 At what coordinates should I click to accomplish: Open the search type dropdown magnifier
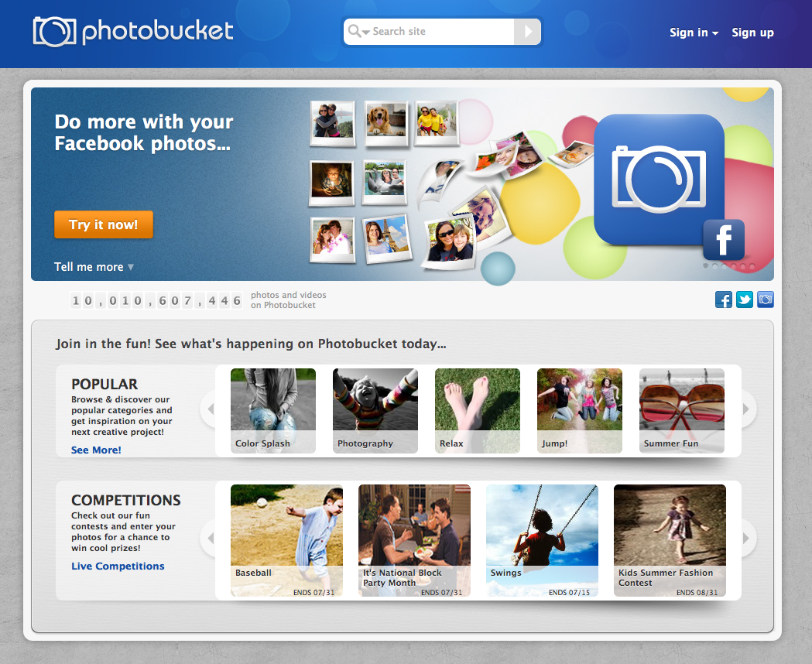point(358,32)
